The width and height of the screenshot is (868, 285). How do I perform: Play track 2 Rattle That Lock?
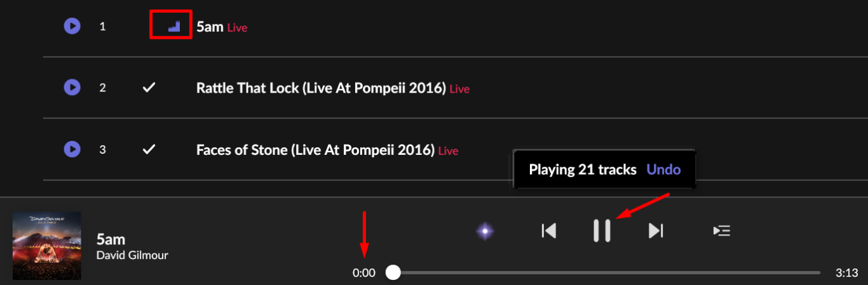pyautogui.click(x=72, y=88)
